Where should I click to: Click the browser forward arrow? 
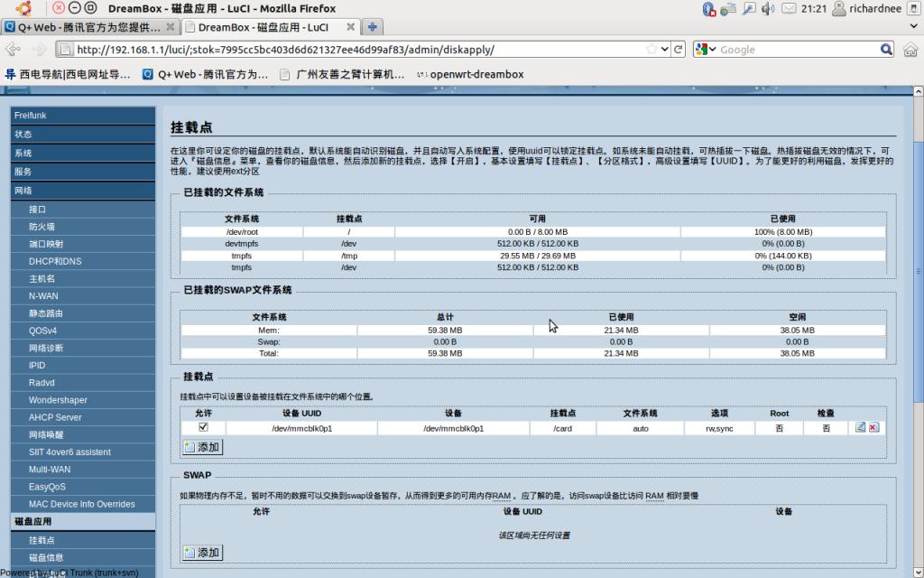[39, 50]
